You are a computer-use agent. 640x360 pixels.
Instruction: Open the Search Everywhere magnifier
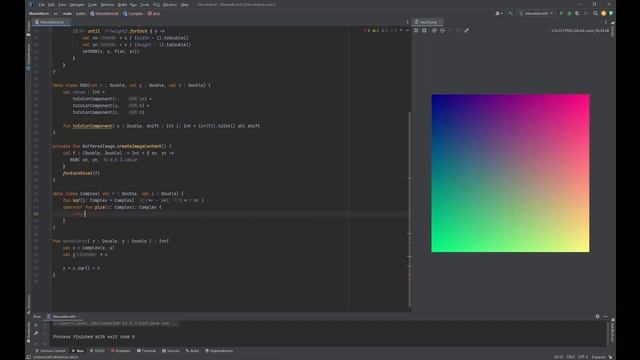[596, 13]
